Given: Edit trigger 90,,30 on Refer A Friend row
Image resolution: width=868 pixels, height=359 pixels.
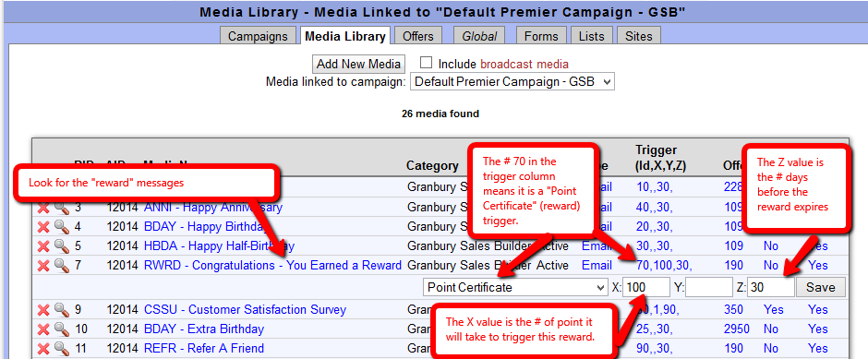Looking at the screenshot, I should coord(655,349).
